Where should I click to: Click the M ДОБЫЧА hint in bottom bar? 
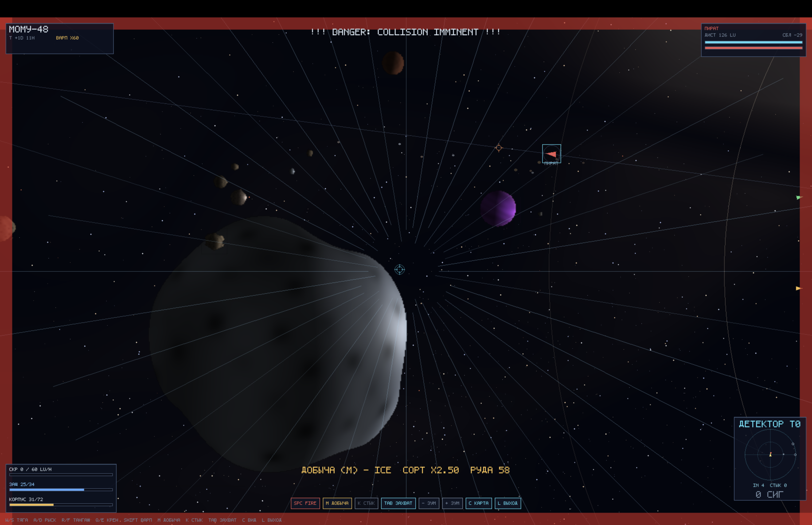(x=169, y=520)
